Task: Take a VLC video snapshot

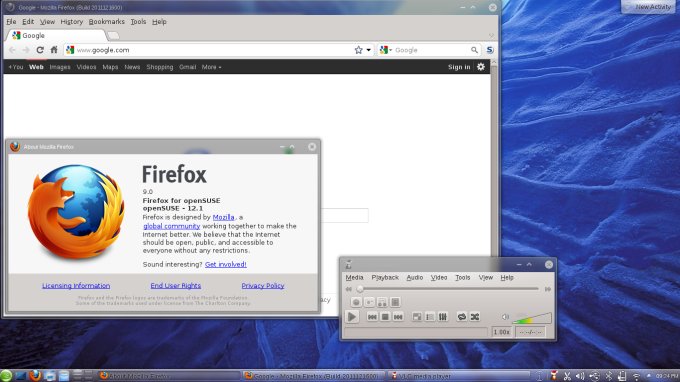Action: point(369,302)
